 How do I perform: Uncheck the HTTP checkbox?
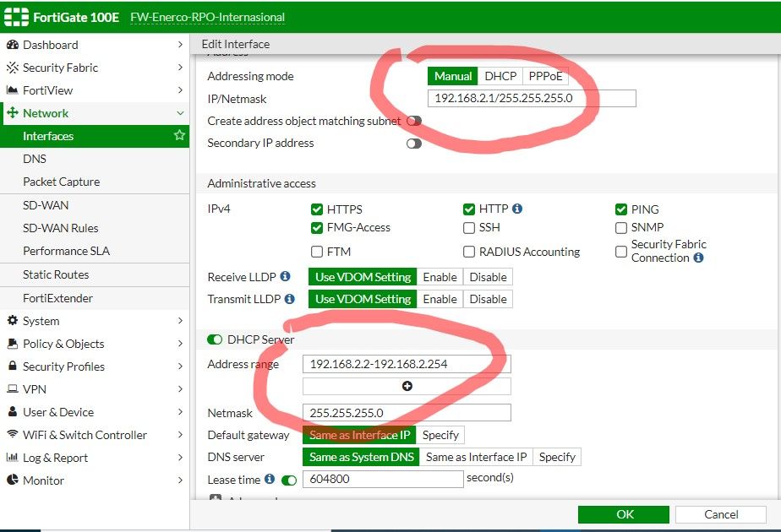pos(469,209)
